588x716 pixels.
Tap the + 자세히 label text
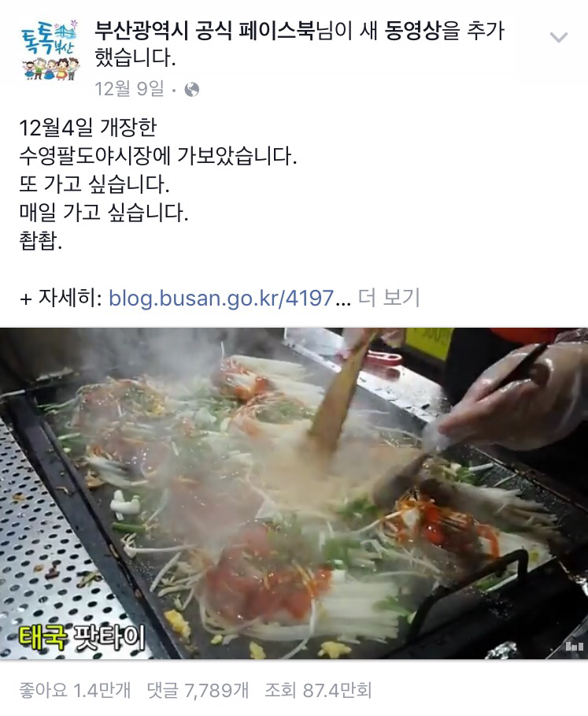point(61,298)
